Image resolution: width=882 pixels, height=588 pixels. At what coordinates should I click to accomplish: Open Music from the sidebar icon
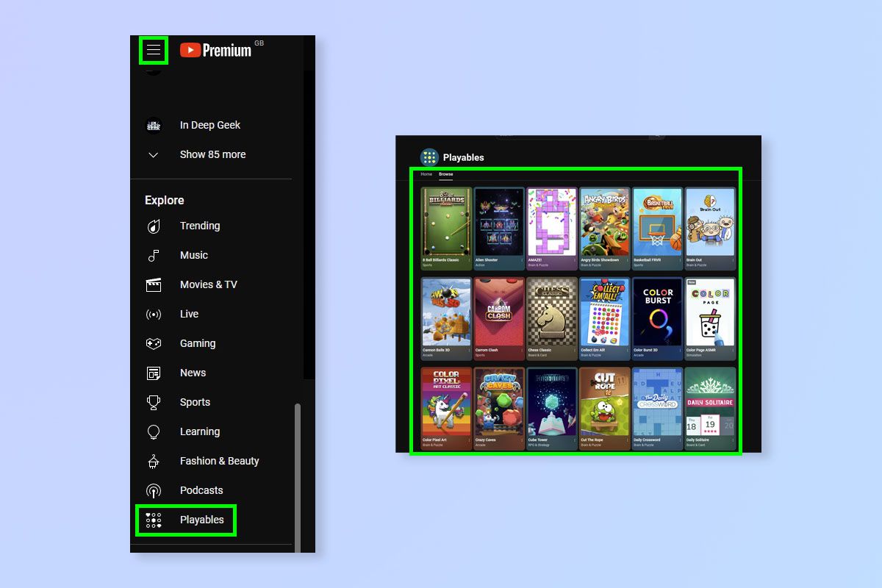pos(153,255)
